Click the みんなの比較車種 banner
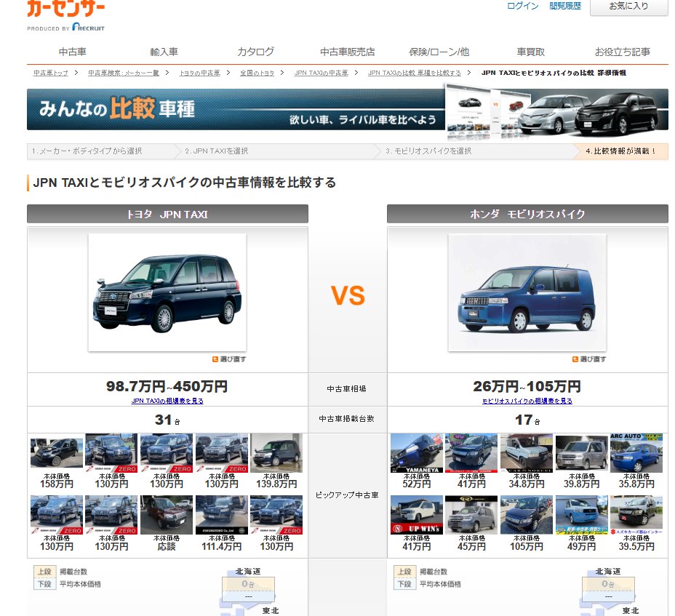This screenshot has width=675, height=616. 348,109
